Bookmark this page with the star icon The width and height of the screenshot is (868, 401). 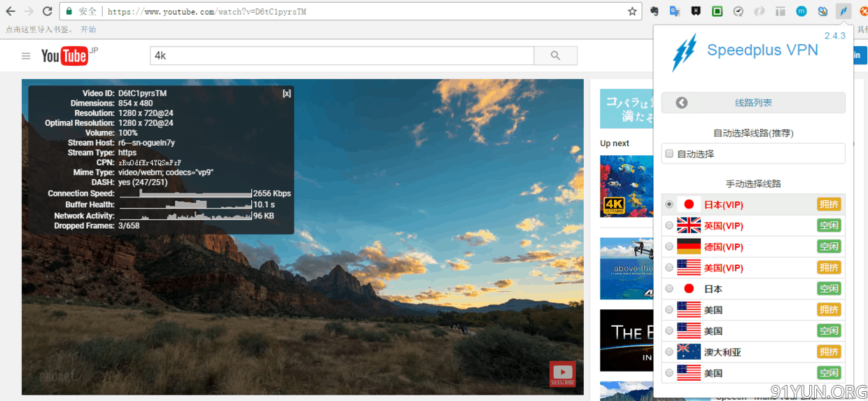click(632, 11)
